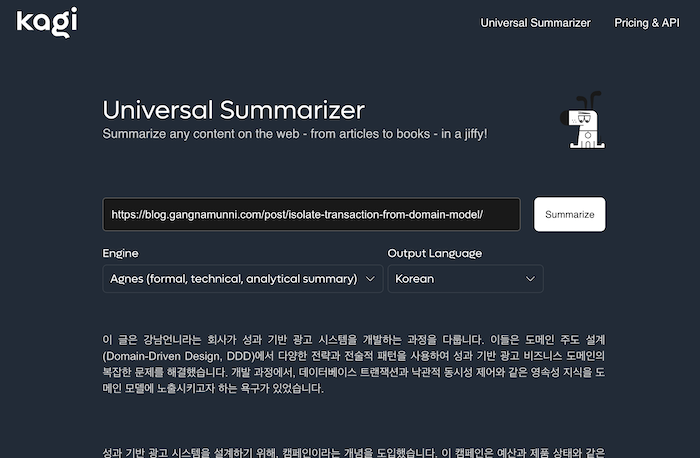The width and height of the screenshot is (700, 458).
Task: Click the Engine label
Action: tap(121, 253)
